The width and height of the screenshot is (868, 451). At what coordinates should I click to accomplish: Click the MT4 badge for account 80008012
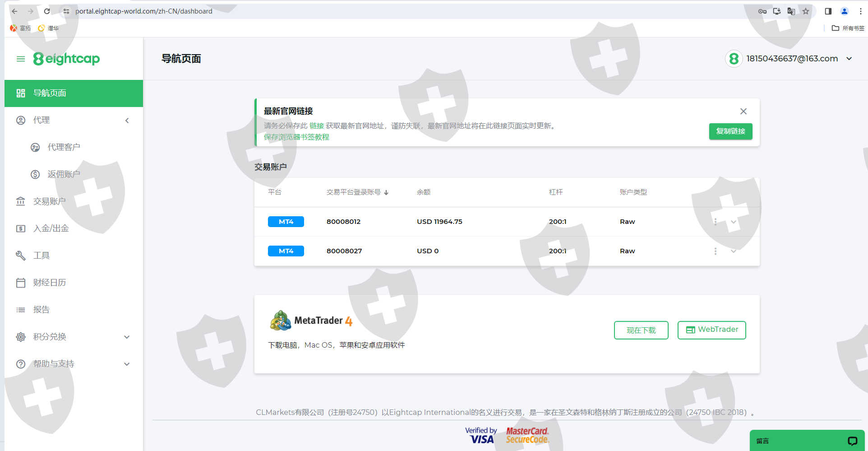[x=286, y=222]
